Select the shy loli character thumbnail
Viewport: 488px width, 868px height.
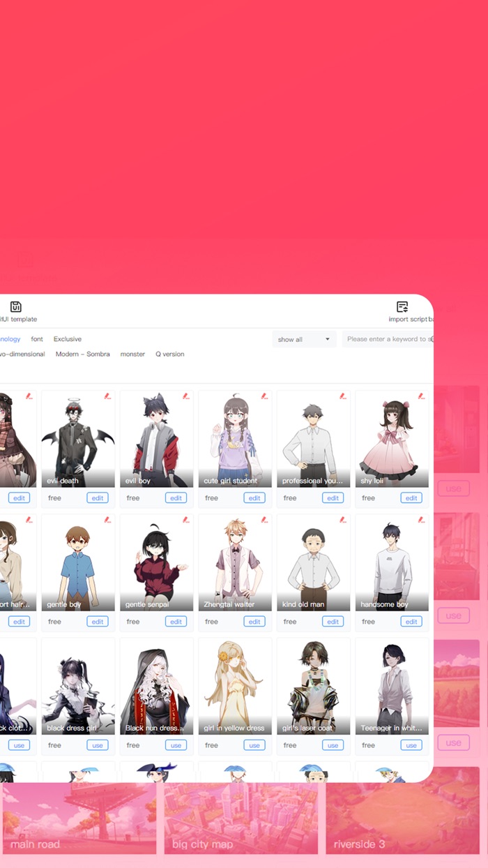pyautogui.click(x=392, y=438)
